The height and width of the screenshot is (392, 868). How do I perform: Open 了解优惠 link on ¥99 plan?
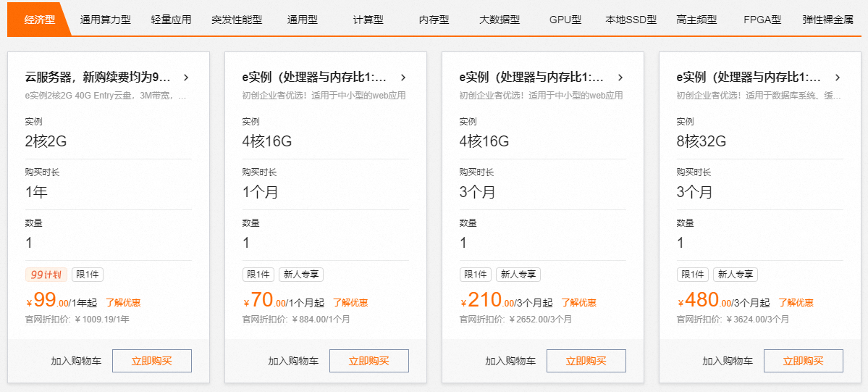123,303
